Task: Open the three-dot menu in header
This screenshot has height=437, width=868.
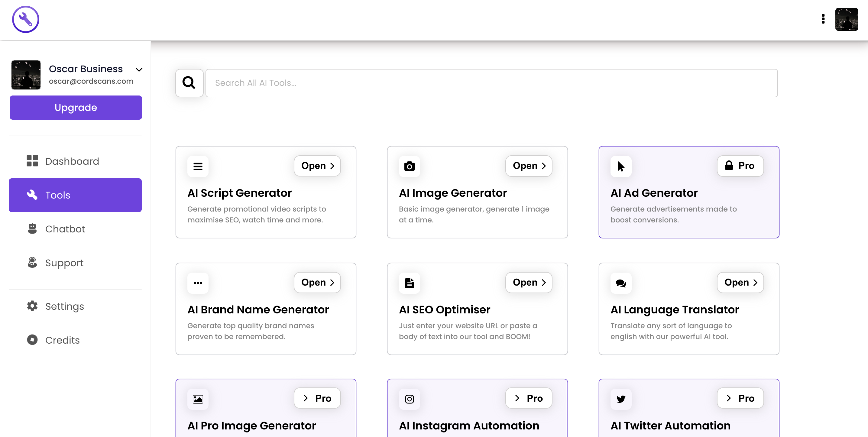Action: tap(823, 19)
